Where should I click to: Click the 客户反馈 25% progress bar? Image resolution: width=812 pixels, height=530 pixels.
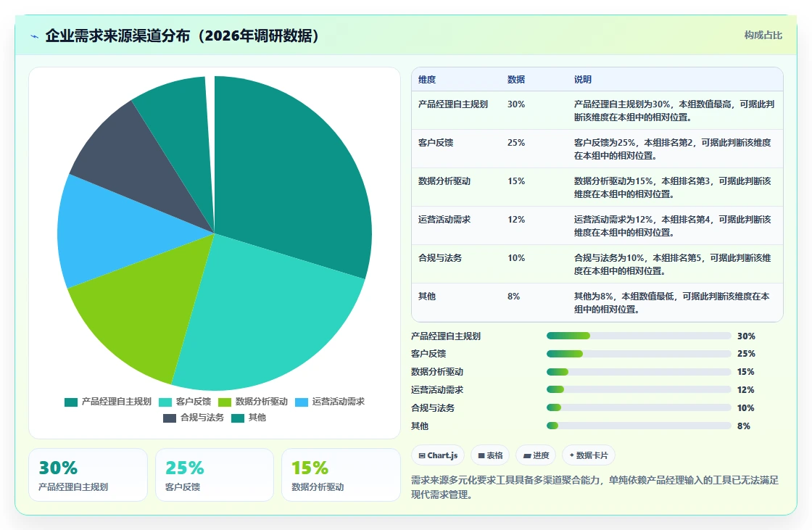coord(639,354)
